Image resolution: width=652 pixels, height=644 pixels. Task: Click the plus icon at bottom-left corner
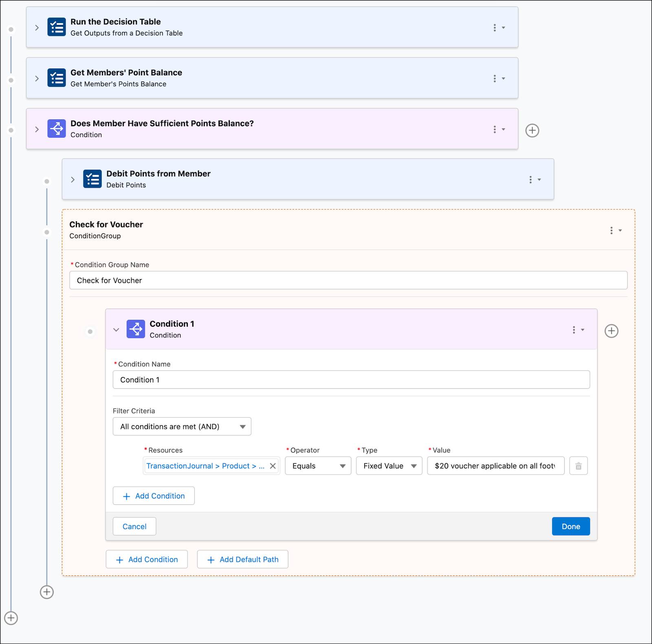(x=11, y=618)
